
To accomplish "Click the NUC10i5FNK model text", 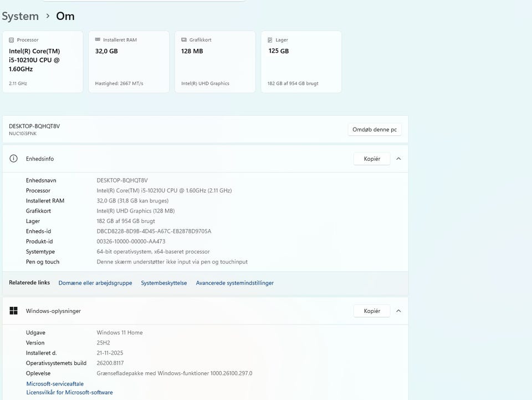I will (x=23, y=134).
